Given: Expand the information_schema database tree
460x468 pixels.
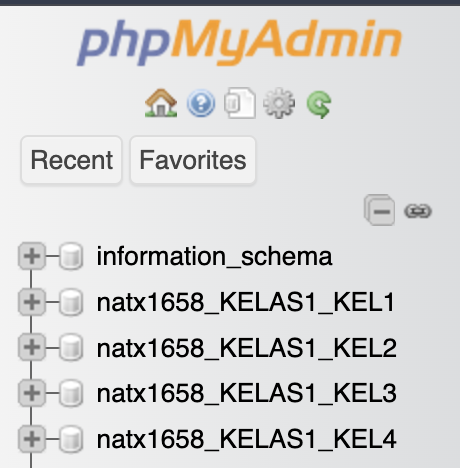Looking at the screenshot, I should 32,256.
